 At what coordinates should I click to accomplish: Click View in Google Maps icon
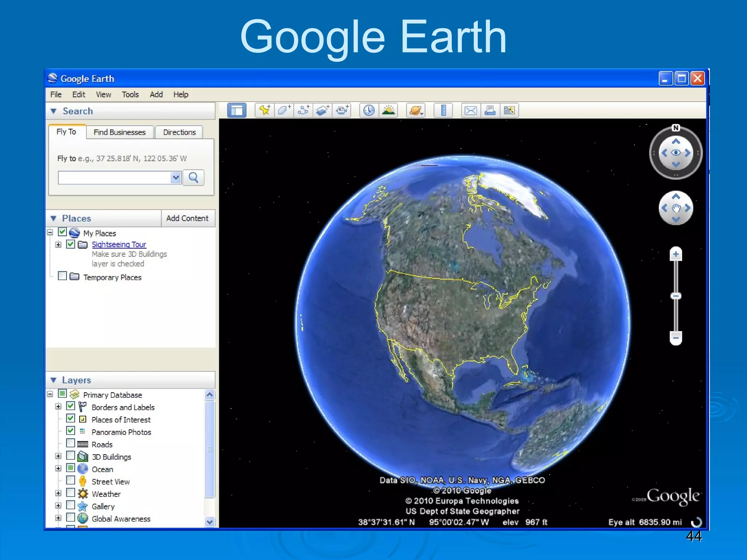(x=509, y=110)
